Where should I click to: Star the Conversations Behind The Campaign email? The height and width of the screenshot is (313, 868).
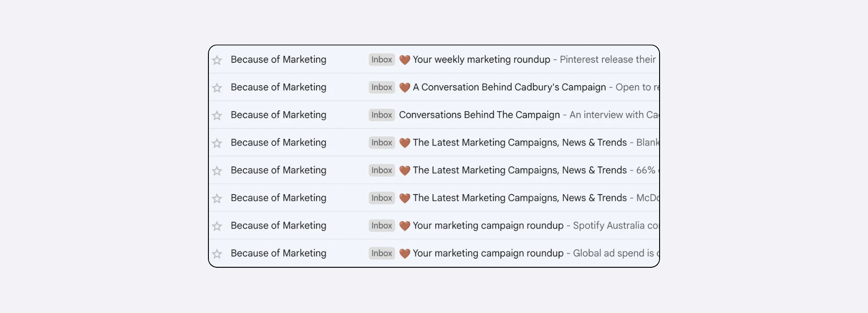point(217,115)
